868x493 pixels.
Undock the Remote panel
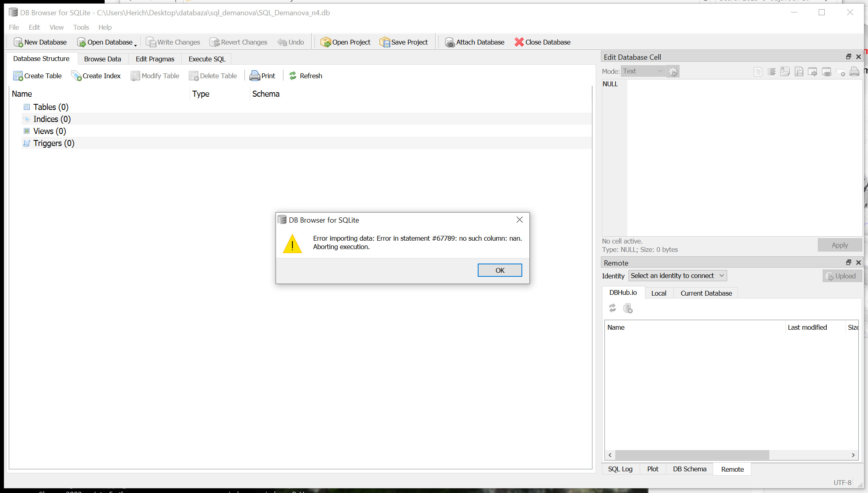[x=848, y=262]
